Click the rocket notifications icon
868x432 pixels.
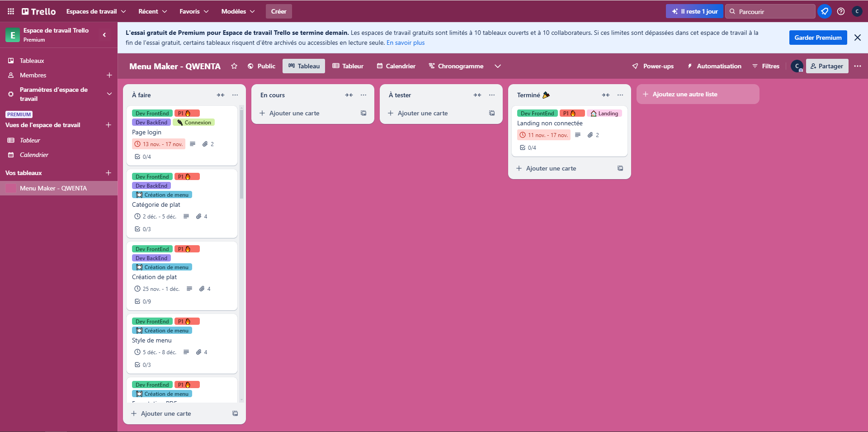(x=825, y=11)
